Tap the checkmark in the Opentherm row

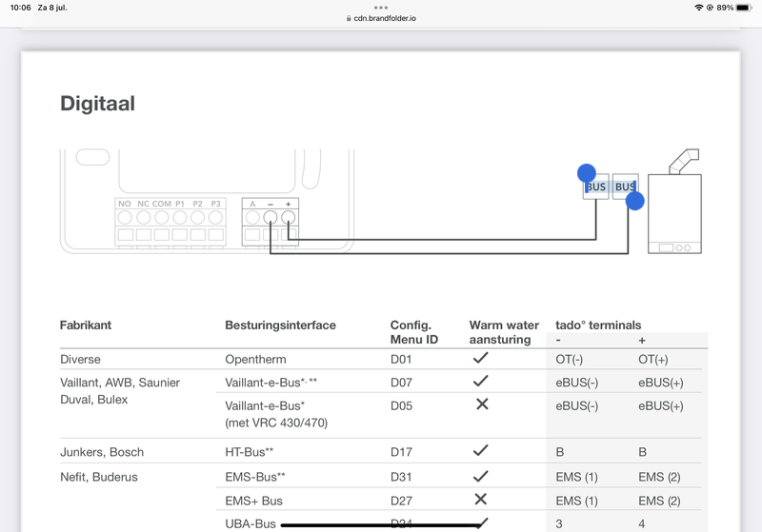(x=480, y=358)
